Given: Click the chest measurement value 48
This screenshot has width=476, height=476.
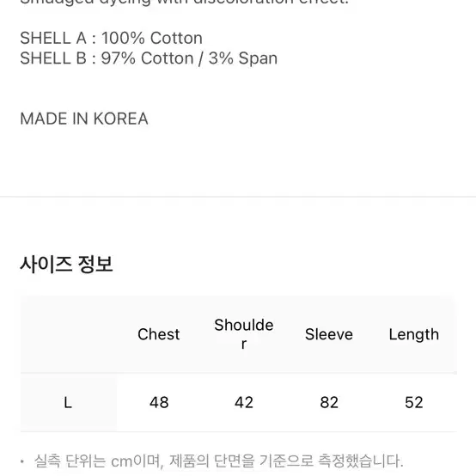Looking at the screenshot, I should coord(159,402).
